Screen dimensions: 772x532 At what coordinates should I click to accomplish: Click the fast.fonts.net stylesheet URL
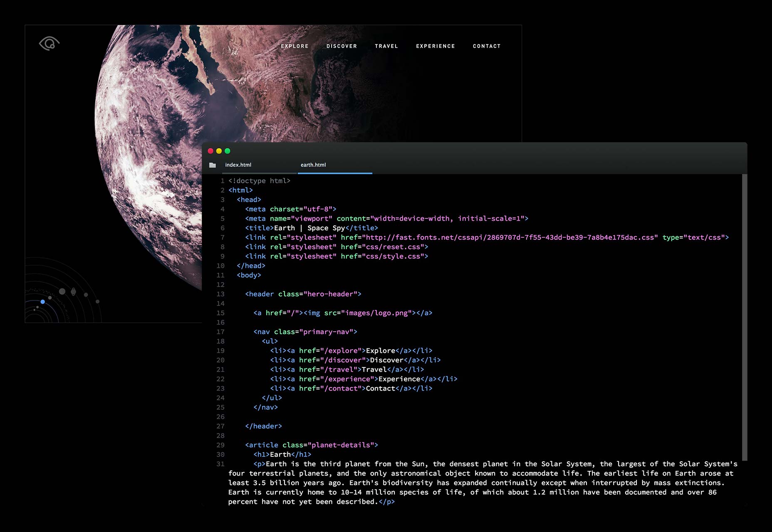510,238
